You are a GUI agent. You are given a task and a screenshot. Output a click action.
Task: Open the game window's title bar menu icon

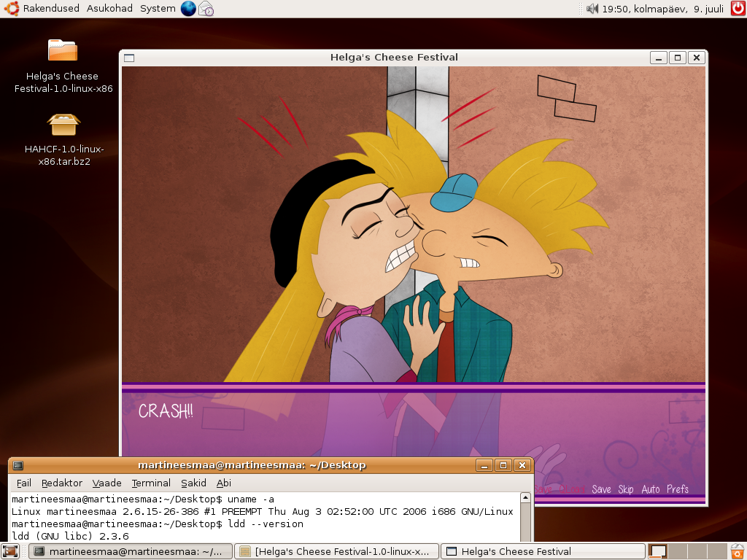[x=129, y=58]
